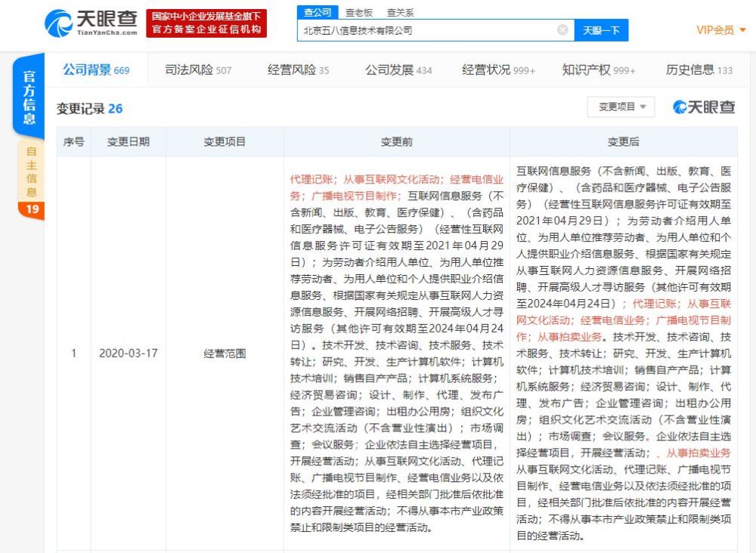
Task: Click the 天眼一下 search button
Action: pyautogui.click(x=601, y=30)
